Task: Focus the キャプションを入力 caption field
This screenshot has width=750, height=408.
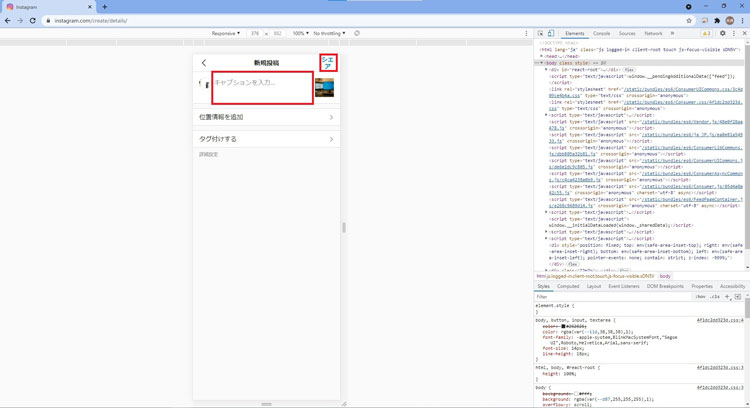Action: pos(263,88)
